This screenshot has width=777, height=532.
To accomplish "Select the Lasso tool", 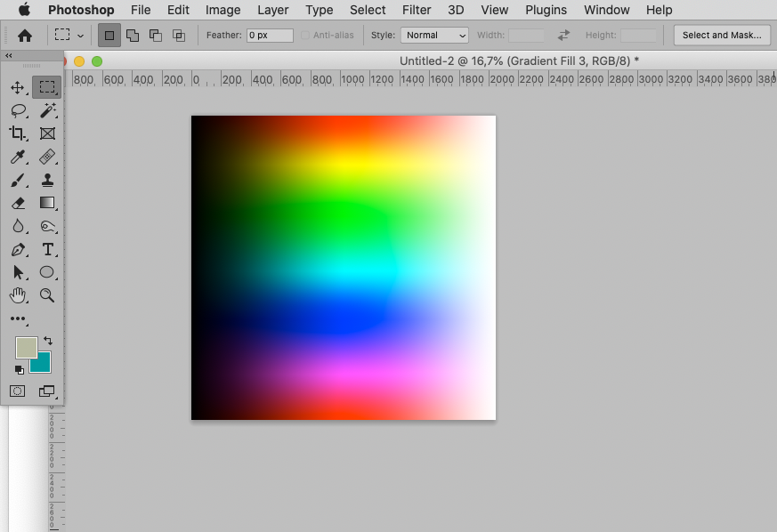I will pyautogui.click(x=19, y=111).
